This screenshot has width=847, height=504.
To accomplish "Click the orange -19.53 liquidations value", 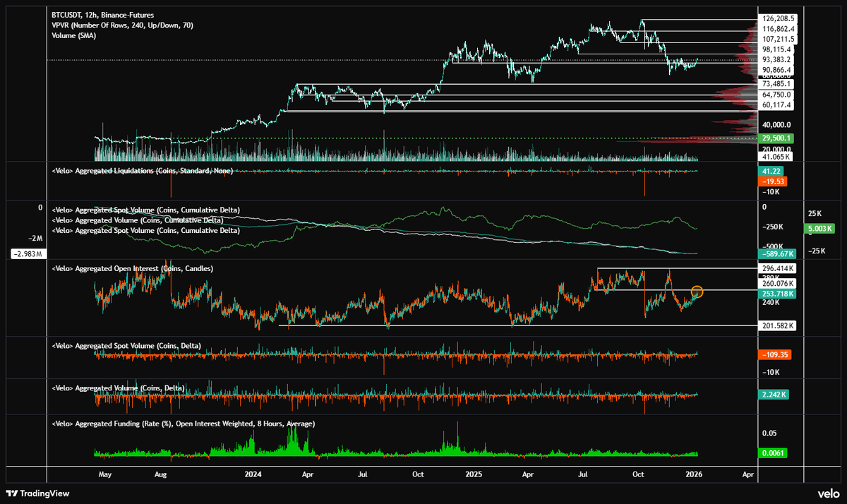I will tap(773, 181).
